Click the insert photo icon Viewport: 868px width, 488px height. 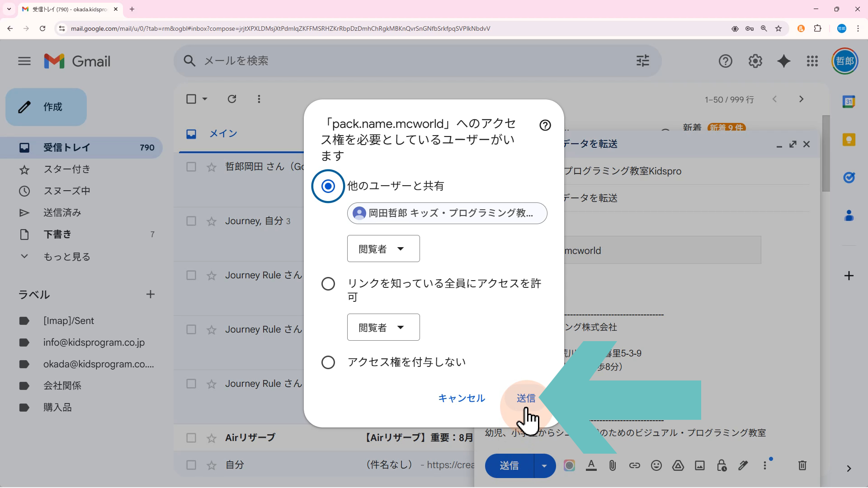(699, 465)
